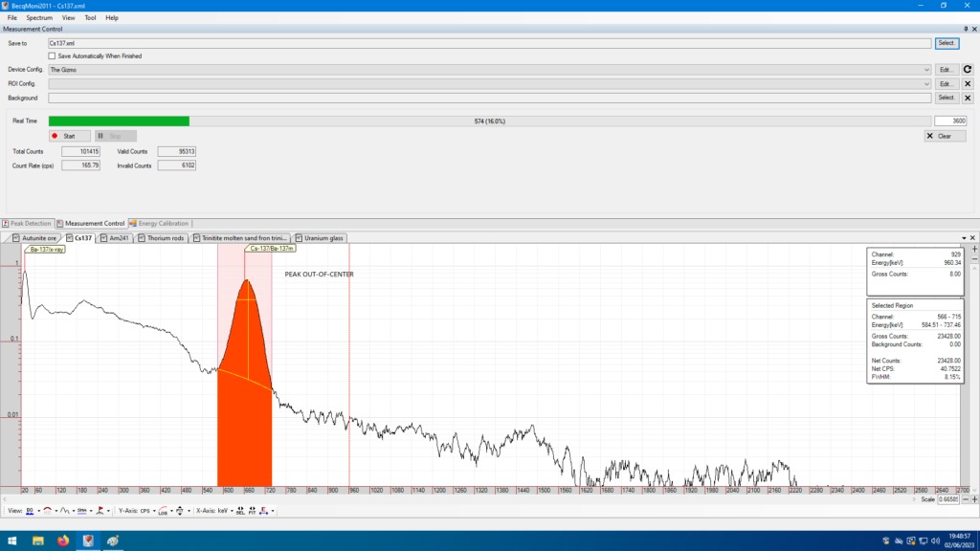Click the vertical FIT Y-axis icon
The height and width of the screenshot is (551, 980).
click(x=180, y=511)
